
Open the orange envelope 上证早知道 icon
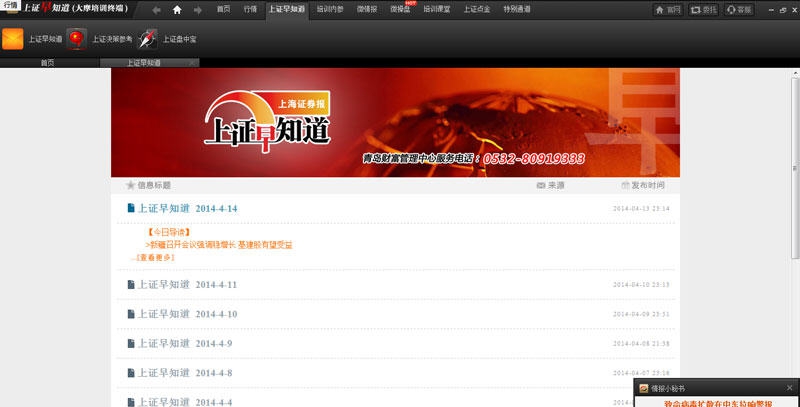tap(12, 39)
